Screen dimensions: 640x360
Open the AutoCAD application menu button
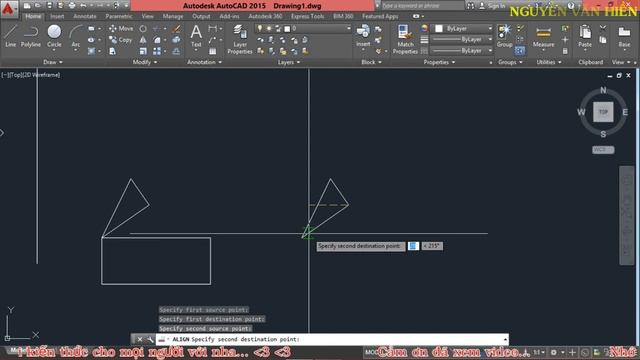9,8
